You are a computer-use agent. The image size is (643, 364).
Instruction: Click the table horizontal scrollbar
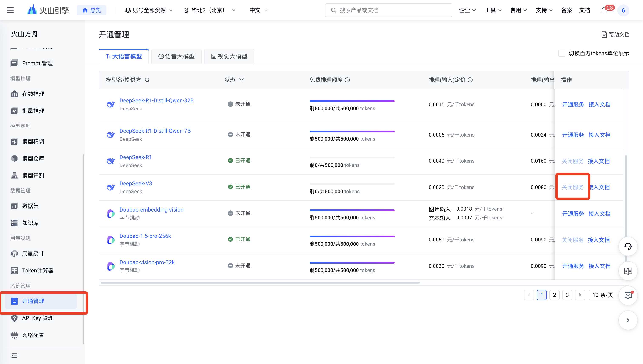click(x=260, y=282)
